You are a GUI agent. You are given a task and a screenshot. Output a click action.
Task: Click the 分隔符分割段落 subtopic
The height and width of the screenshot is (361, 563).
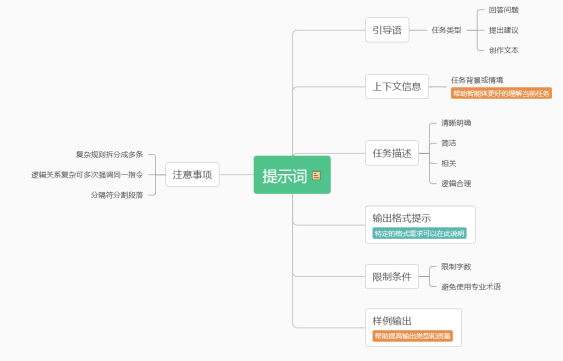click(117, 195)
